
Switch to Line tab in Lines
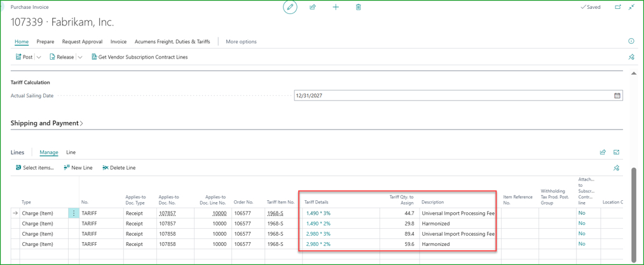[x=71, y=152]
